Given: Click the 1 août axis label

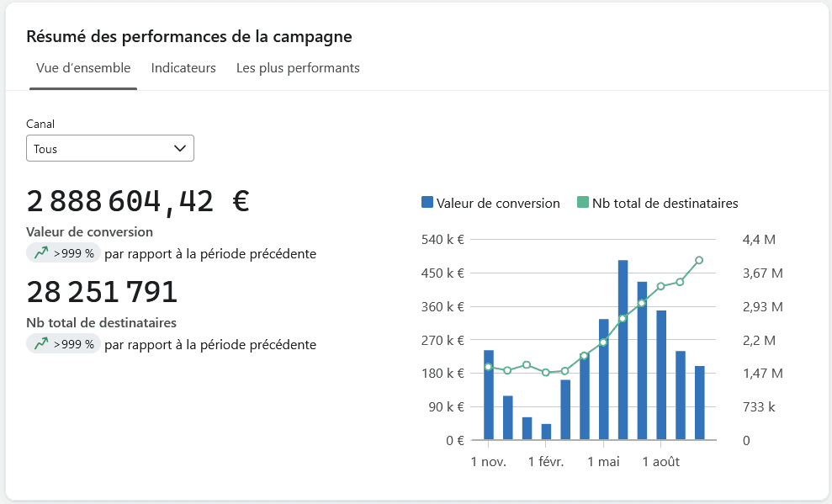Looking at the screenshot, I should coord(660,462).
